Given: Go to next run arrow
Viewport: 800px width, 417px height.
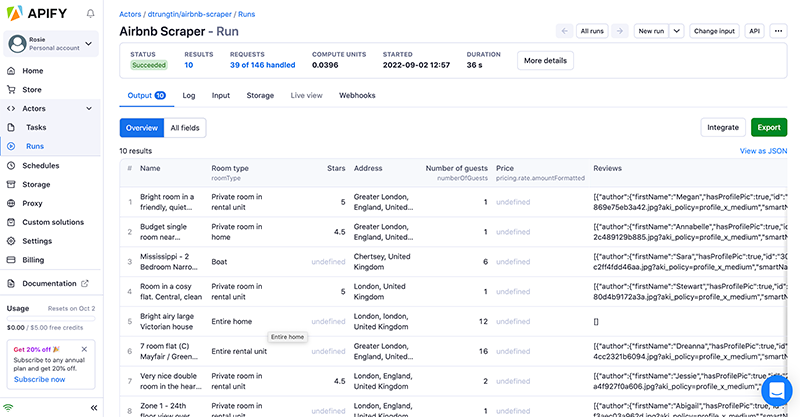Looking at the screenshot, I should point(619,31).
